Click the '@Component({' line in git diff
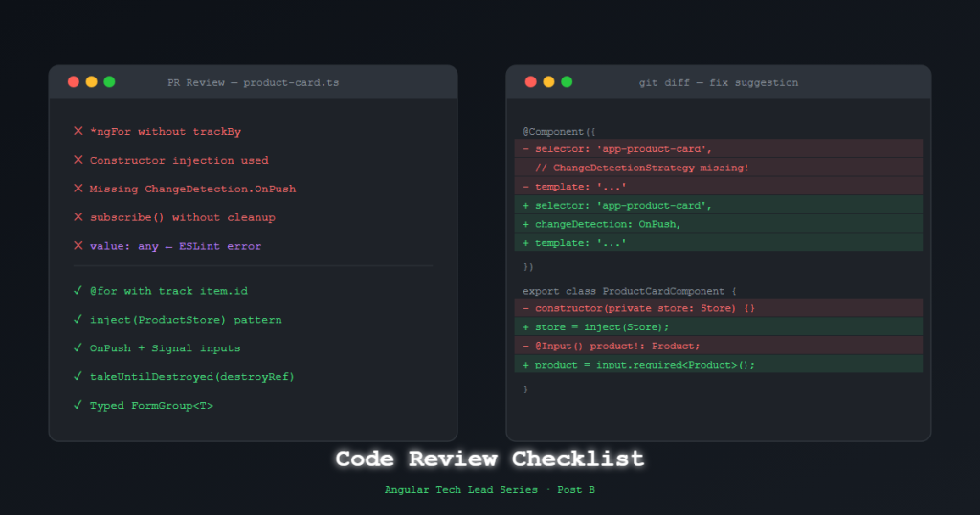This screenshot has width=980, height=515. [559, 132]
